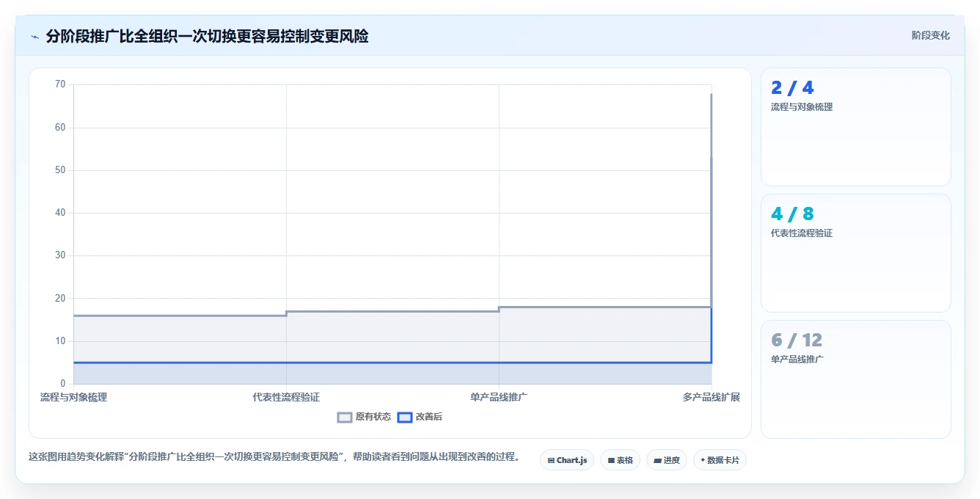Click the 6 / 12 value text

(x=797, y=340)
